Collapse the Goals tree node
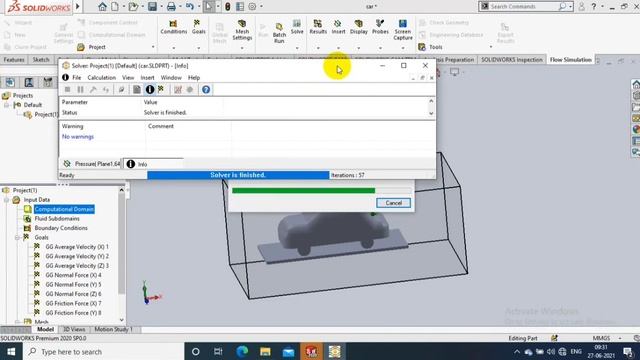This screenshot has width=640, height=360. coord(17,237)
